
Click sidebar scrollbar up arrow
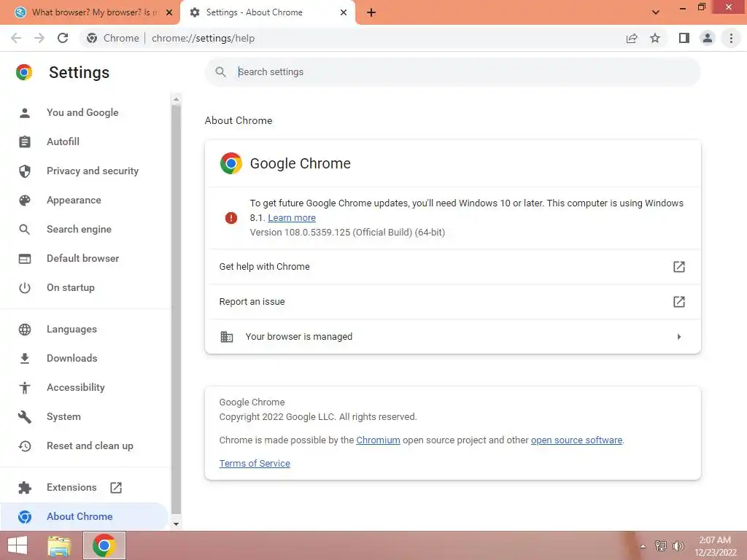177,99
